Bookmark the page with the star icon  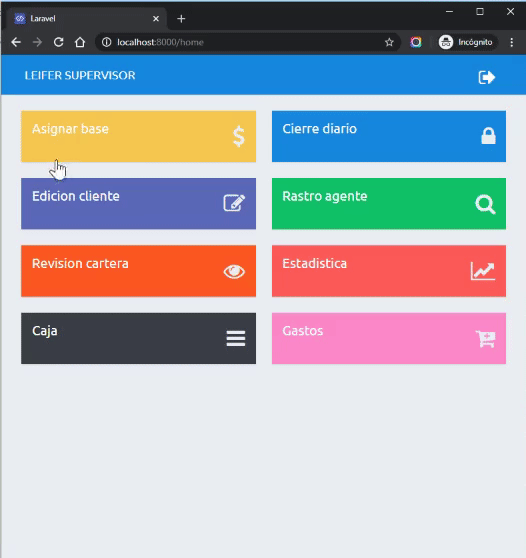(389, 42)
